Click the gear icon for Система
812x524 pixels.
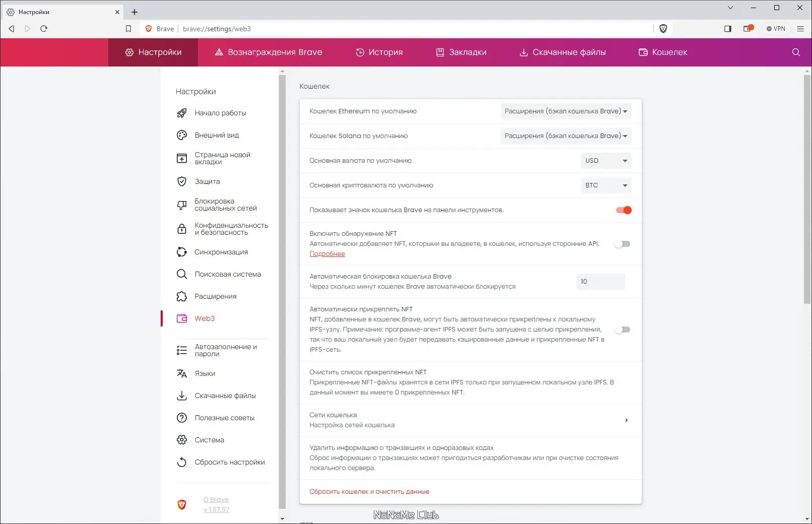click(x=182, y=440)
